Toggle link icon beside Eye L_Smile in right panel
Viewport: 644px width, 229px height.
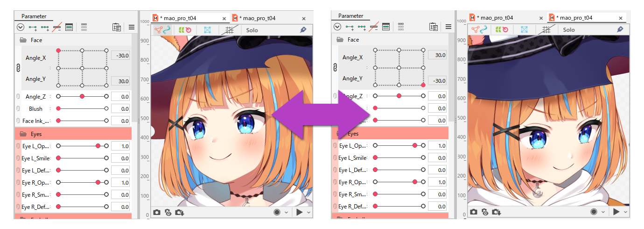point(335,157)
